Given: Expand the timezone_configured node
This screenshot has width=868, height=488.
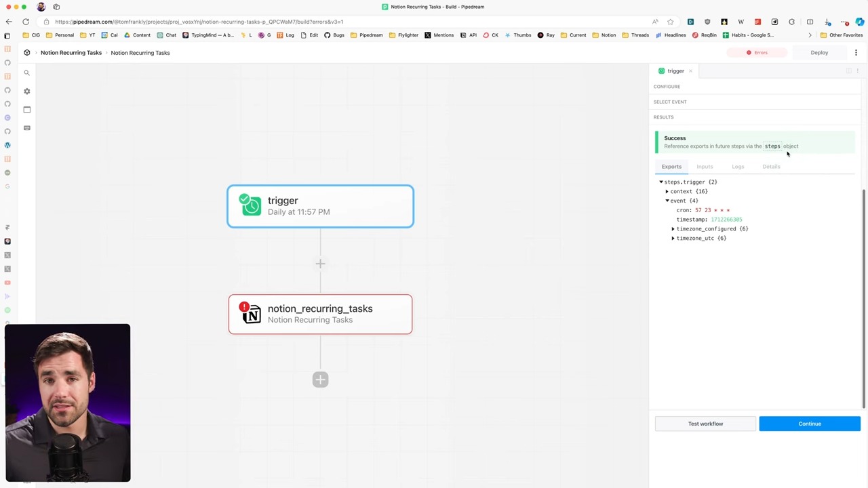Looking at the screenshot, I should [673, 229].
